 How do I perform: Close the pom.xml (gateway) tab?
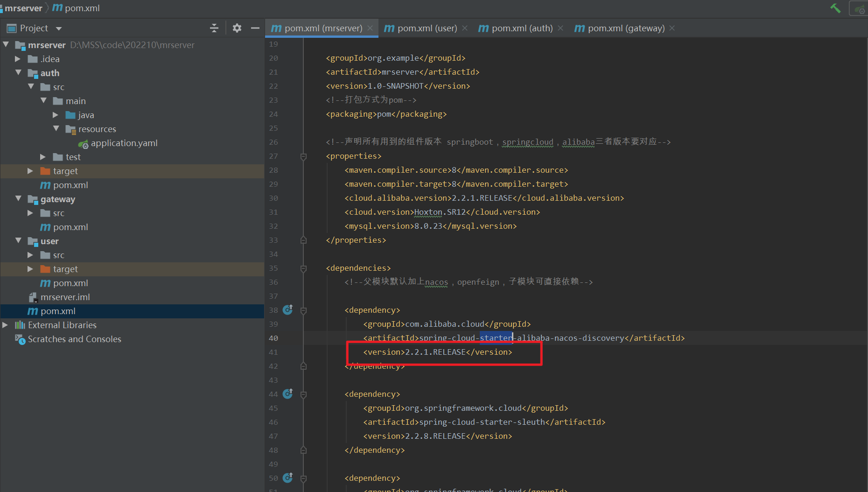(672, 28)
